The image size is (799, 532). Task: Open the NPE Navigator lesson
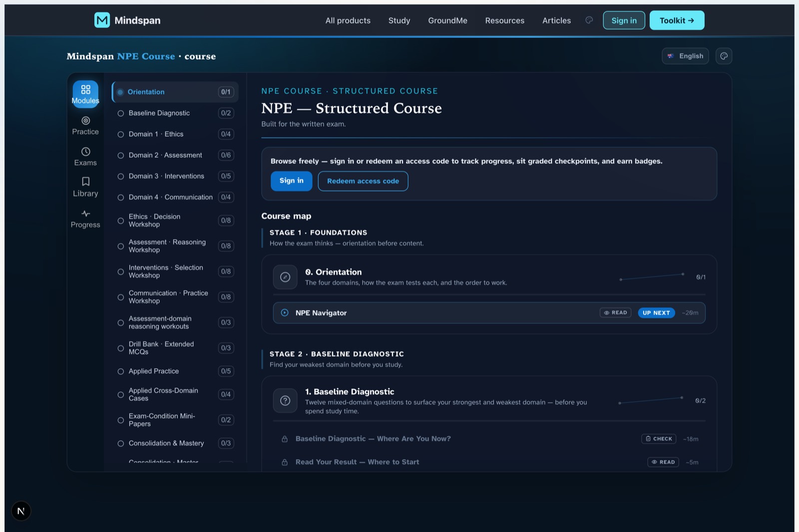pyautogui.click(x=489, y=313)
